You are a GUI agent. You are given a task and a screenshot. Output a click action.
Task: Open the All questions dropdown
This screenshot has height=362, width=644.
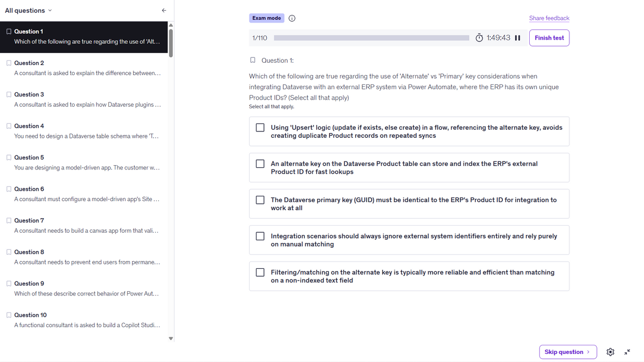tap(28, 10)
